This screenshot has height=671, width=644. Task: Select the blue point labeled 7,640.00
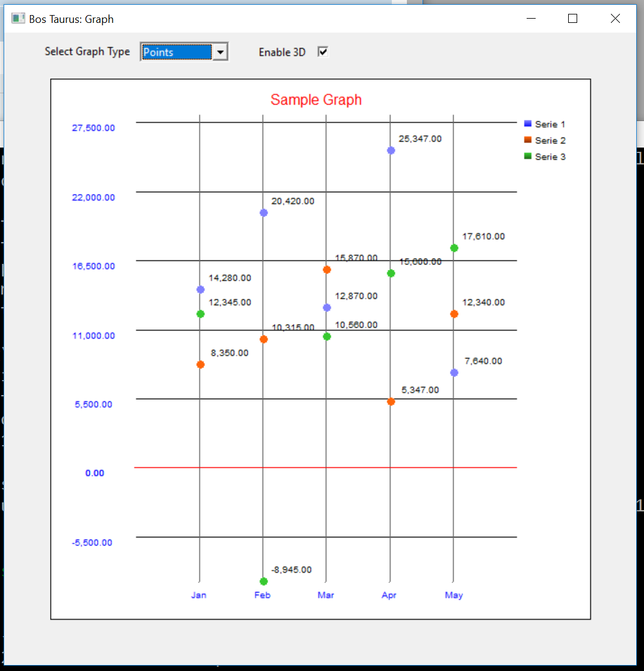[x=454, y=373]
